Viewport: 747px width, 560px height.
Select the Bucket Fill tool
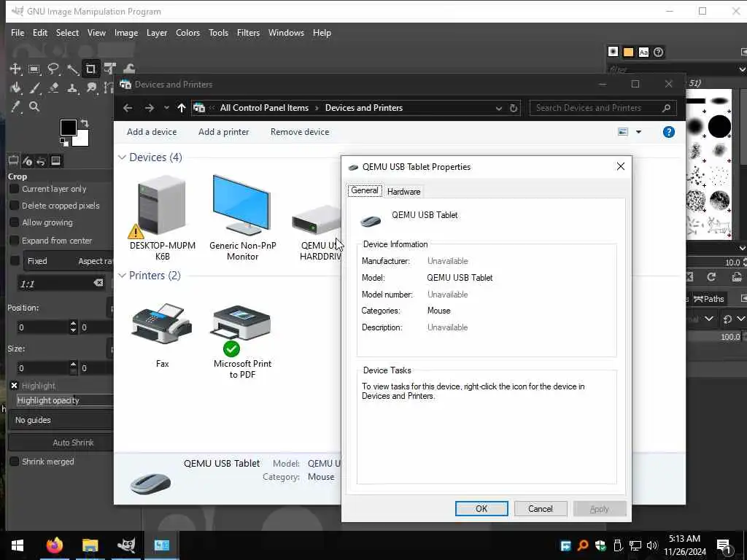[x=15, y=88]
